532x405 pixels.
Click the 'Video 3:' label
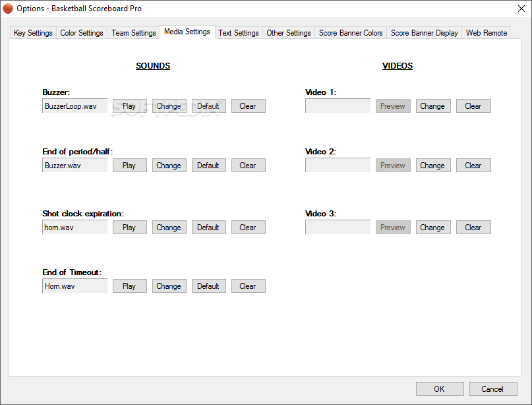[x=320, y=214]
